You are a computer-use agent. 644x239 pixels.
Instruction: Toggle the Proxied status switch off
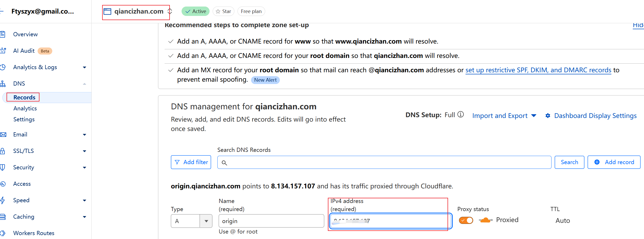point(466,220)
